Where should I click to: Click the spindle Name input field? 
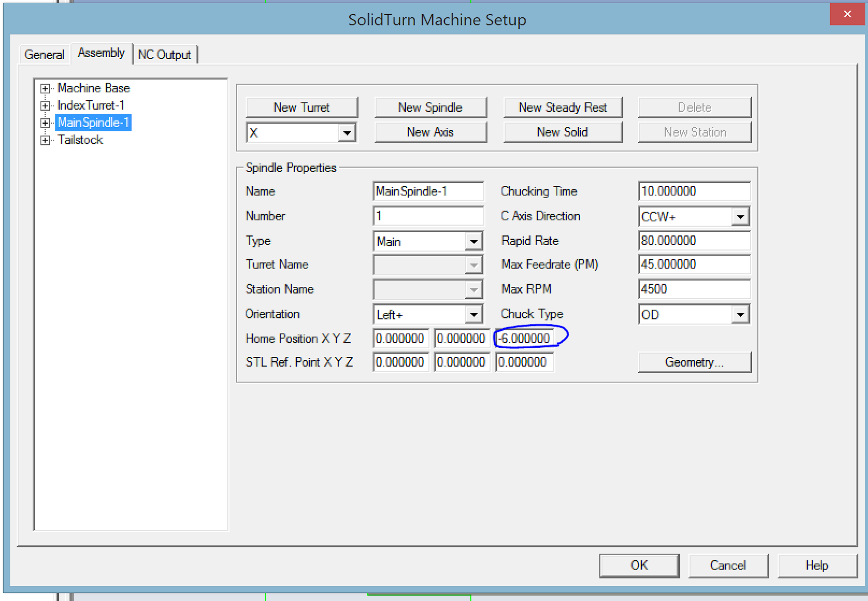[x=429, y=191]
